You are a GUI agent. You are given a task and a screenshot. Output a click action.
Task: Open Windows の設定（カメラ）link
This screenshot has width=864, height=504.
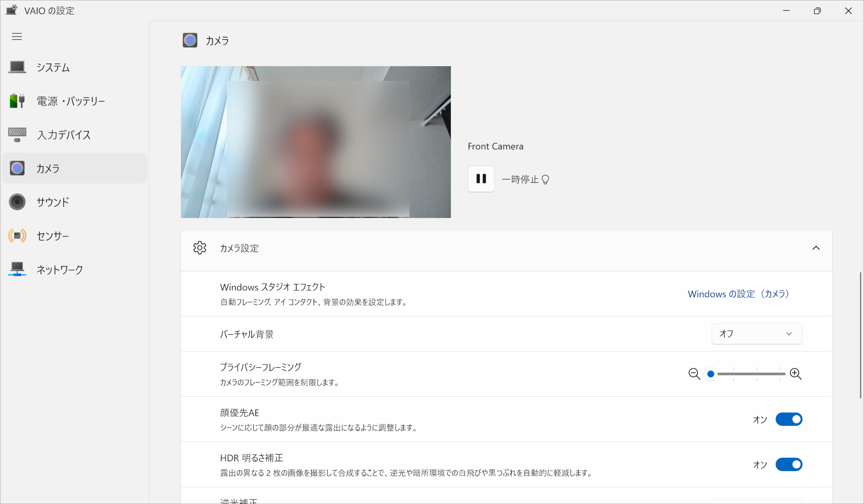[x=738, y=294]
